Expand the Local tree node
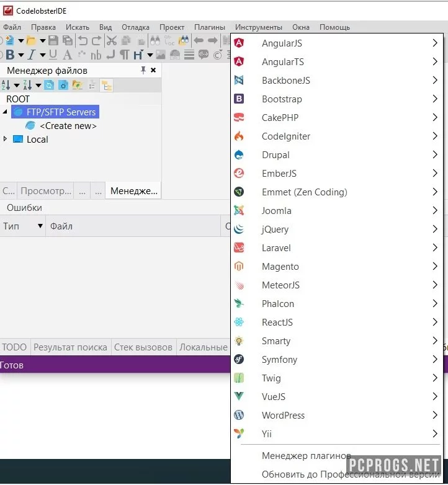Image resolution: width=448 pixels, height=485 pixels. click(5, 139)
